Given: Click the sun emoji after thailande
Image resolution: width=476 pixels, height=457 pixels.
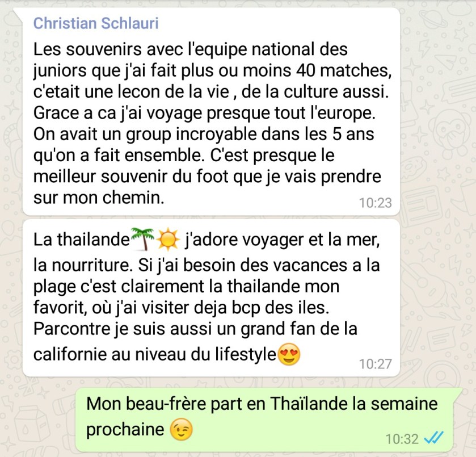Looking at the screenshot, I should (x=168, y=240).
